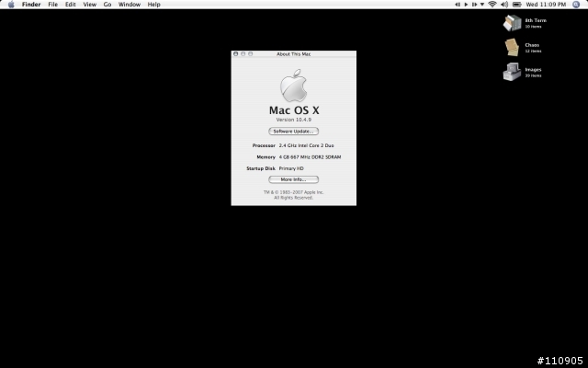Click the 2.4 GHz Intel Core 2 Duo value
This screenshot has width=588, height=368.
(x=306, y=145)
